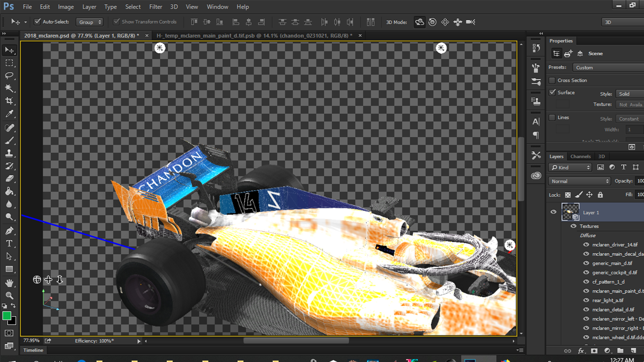Open the Lines Style Constant dropdown
The height and width of the screenshot is (362, 644).
pos(630,119)
